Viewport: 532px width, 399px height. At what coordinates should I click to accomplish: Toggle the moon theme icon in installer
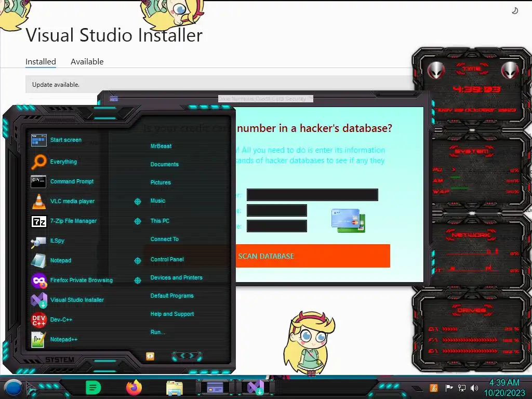click(x=515, y=11)
